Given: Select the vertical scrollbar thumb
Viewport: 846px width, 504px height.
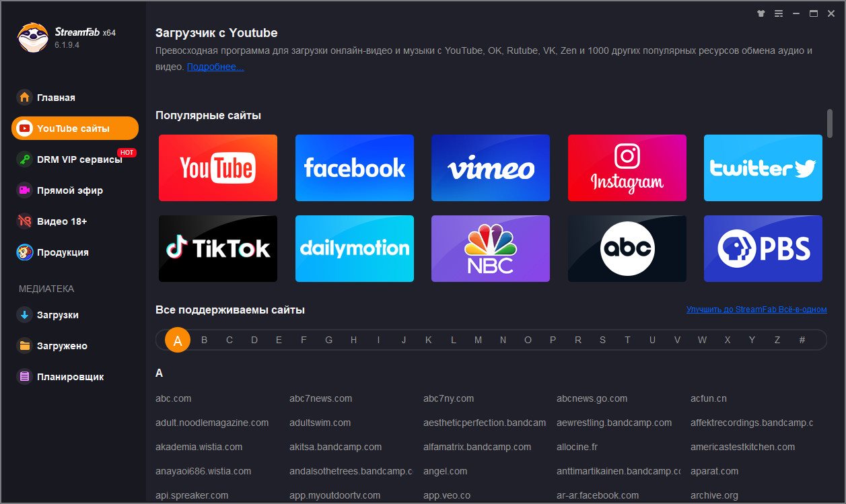Looking at the screenshot, I should click(830, 123).
